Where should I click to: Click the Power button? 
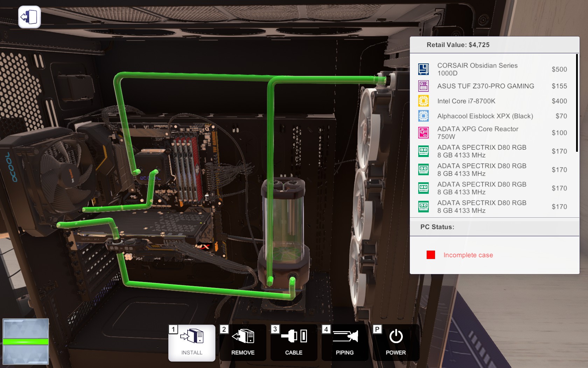pos(396,342)
